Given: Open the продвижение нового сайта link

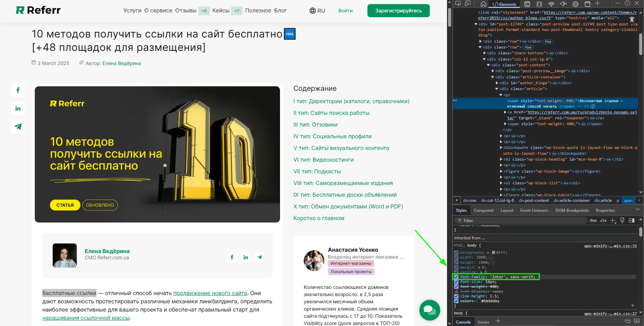Looking at the screenshot, I should (210, 293).
